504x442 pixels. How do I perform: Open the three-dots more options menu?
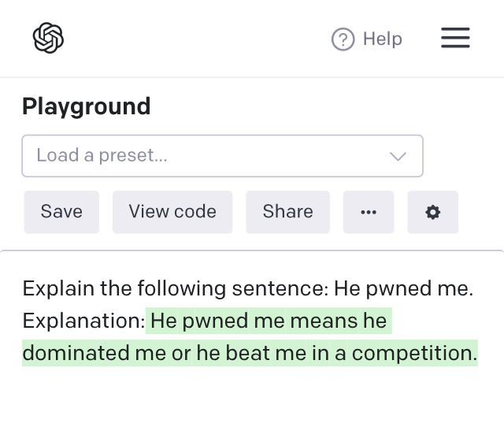coord(369,212)
